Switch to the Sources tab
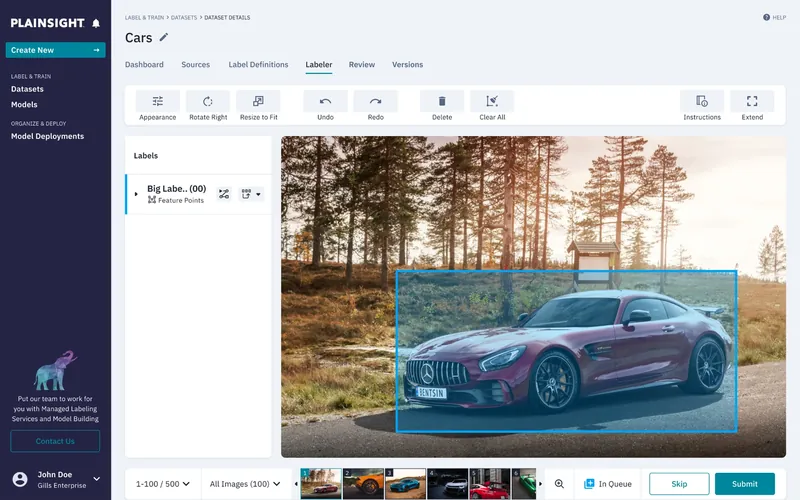Viewport: 800px width, 500px height. (x=195, y=65)
